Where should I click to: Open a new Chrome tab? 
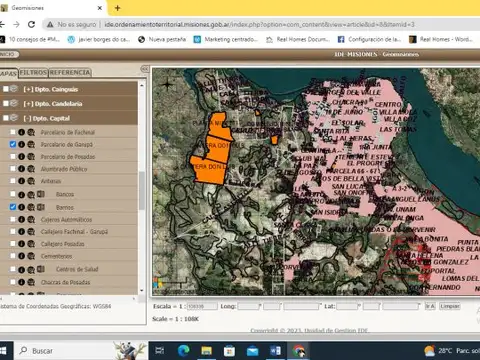(117, 8)
